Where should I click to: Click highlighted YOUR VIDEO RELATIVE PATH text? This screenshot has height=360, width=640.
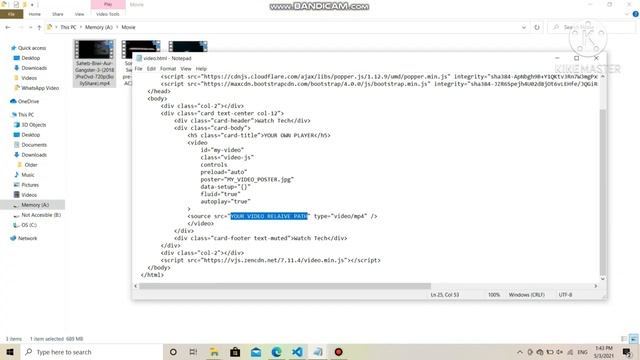(x=269, y=216)
